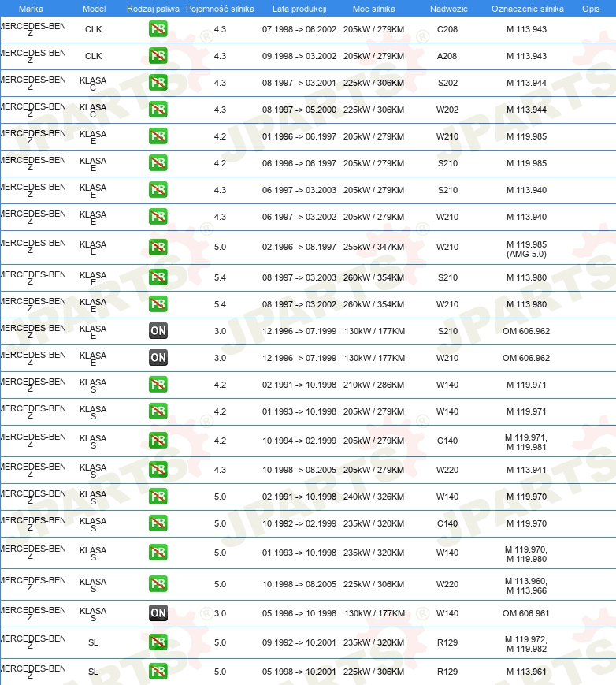Click petrol fuel icon in CLK A208 row
This screenshot has width=616, height=685.
click(158, 56)
